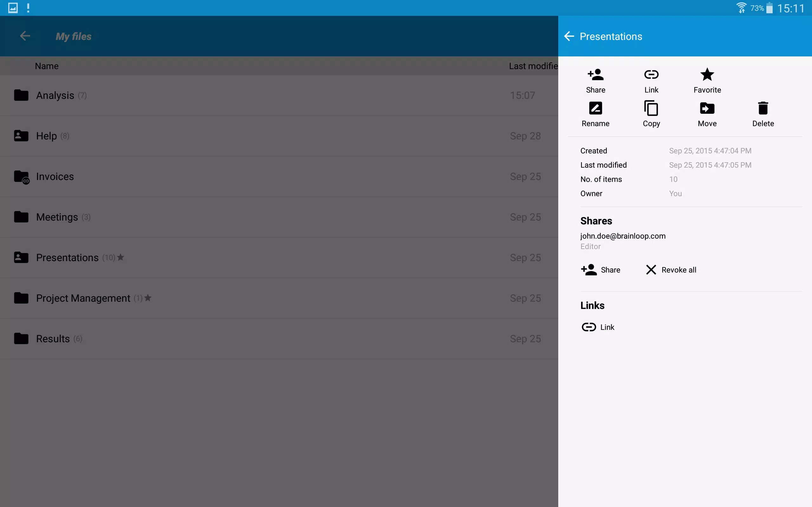Image resolution: width=812 pixels, height=507 pixels.
Task: Open the Meetings folder
Action: point(279,217)
